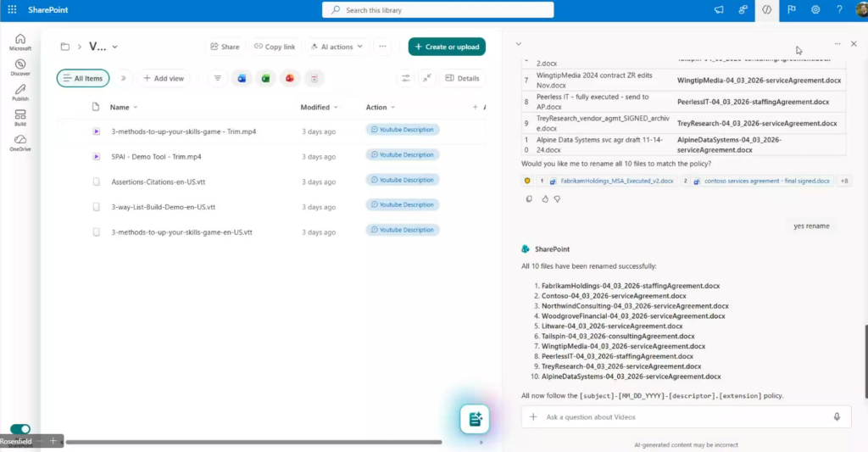Viewport: 868px width, 452px height.
Task: Open OneDrive from the left rail
Action: click(x=20, y=142)
